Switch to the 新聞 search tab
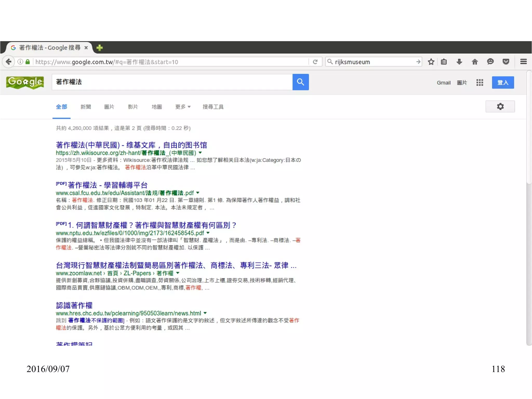 point(85,107)
